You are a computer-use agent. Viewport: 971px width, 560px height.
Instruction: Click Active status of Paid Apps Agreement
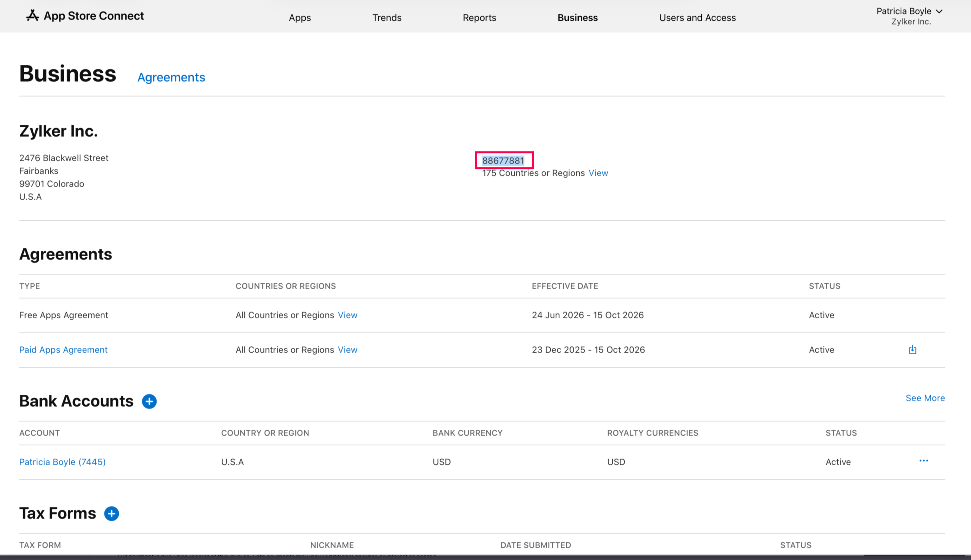tap(822, 350)
